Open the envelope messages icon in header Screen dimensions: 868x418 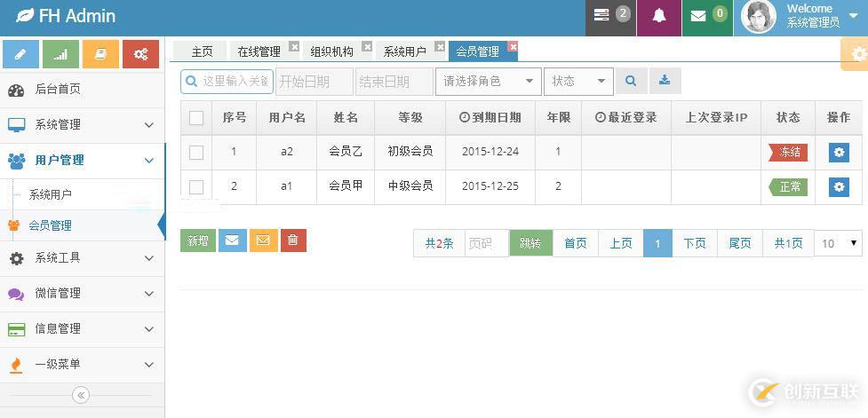[x=698, y=15]
